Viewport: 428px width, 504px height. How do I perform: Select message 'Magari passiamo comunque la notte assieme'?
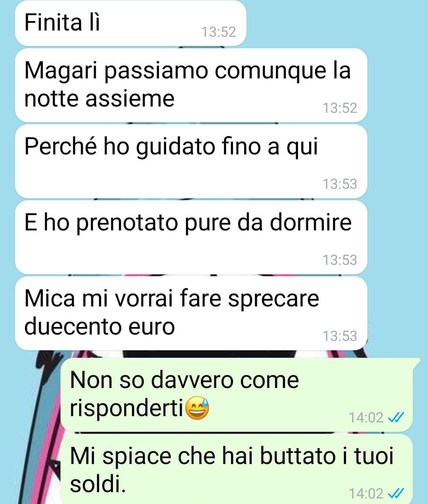click(191, 85)
